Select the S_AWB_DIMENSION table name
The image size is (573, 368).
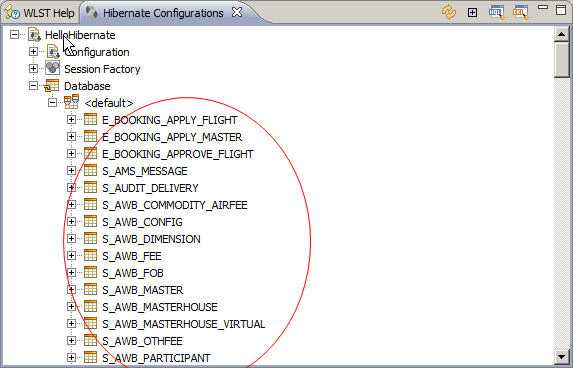click(151, 239)
